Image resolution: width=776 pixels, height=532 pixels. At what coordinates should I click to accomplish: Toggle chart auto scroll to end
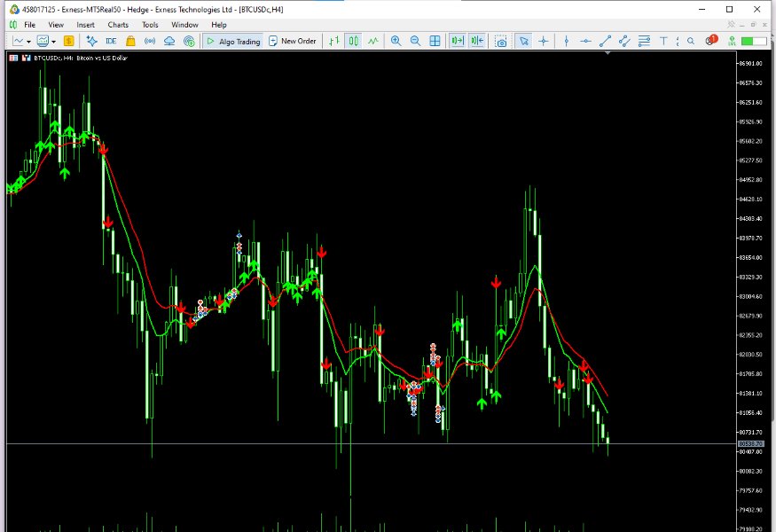[x=458, y=41]
